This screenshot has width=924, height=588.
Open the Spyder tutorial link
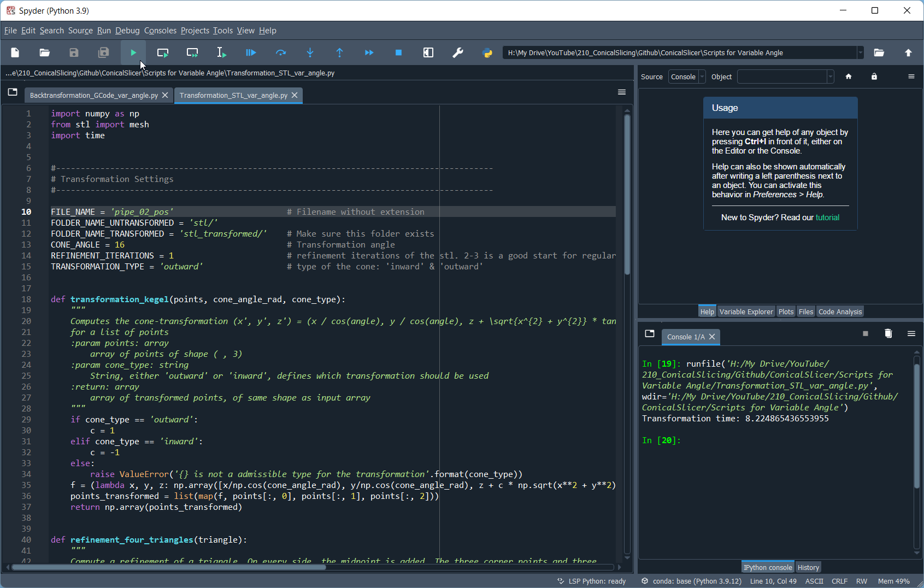[x=827, y=217]
